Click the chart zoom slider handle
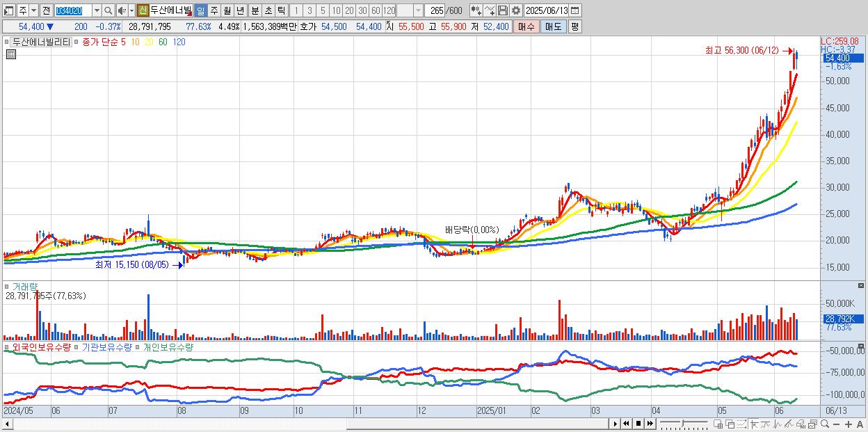Screen dimensions: 868x432 pos(683,423)
